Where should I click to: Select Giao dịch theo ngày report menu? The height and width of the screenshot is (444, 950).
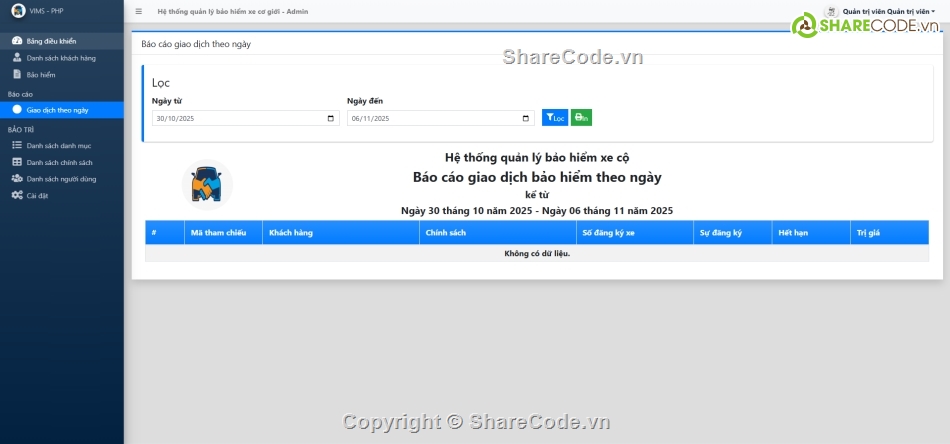click(62, 110)
